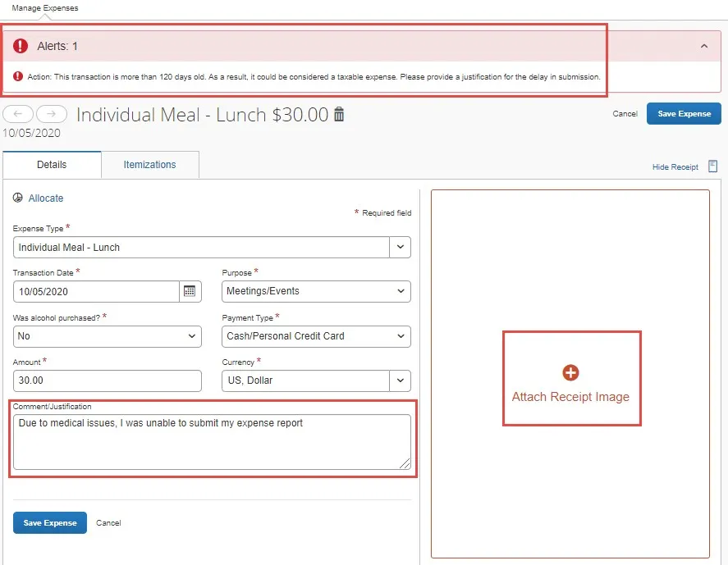Viewport: 728px width, 565px height.
Task: Click the comment box resize handle
Action: 405,463
